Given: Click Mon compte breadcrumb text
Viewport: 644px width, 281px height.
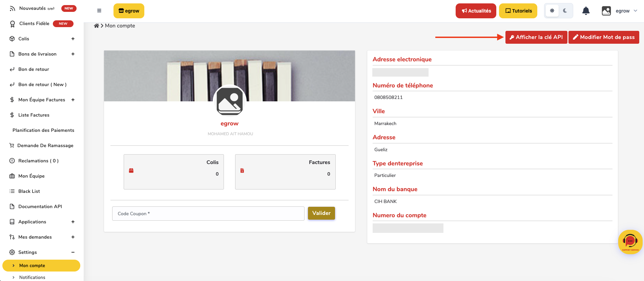Looking at the screenshot, I should coord(120,26).
